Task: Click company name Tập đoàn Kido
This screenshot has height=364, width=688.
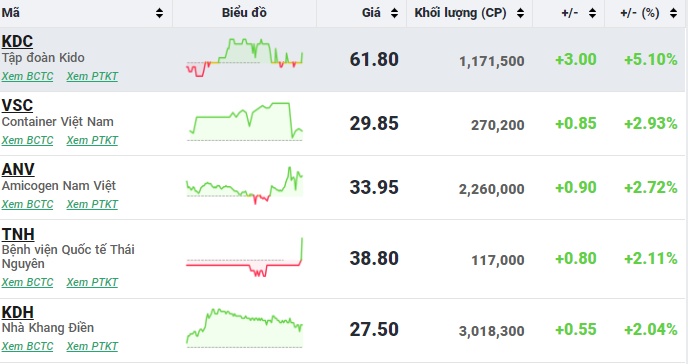Action: click(x=43, y=58)
